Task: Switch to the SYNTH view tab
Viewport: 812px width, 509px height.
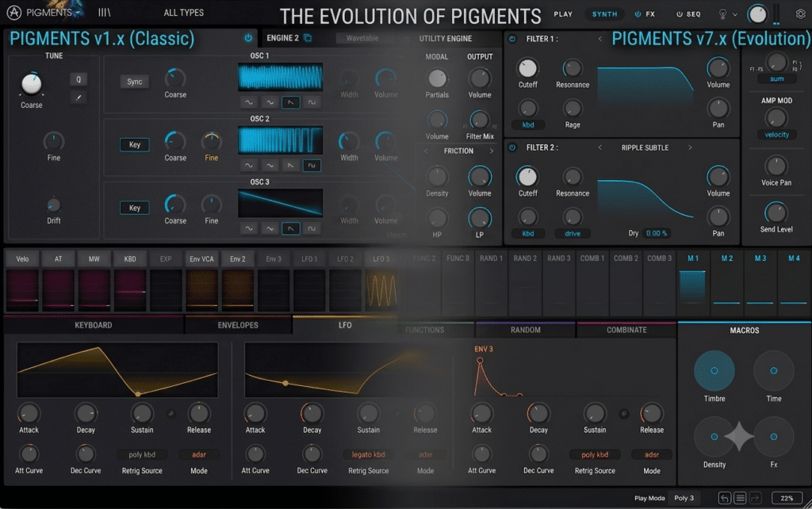Action: coord(604,14)
